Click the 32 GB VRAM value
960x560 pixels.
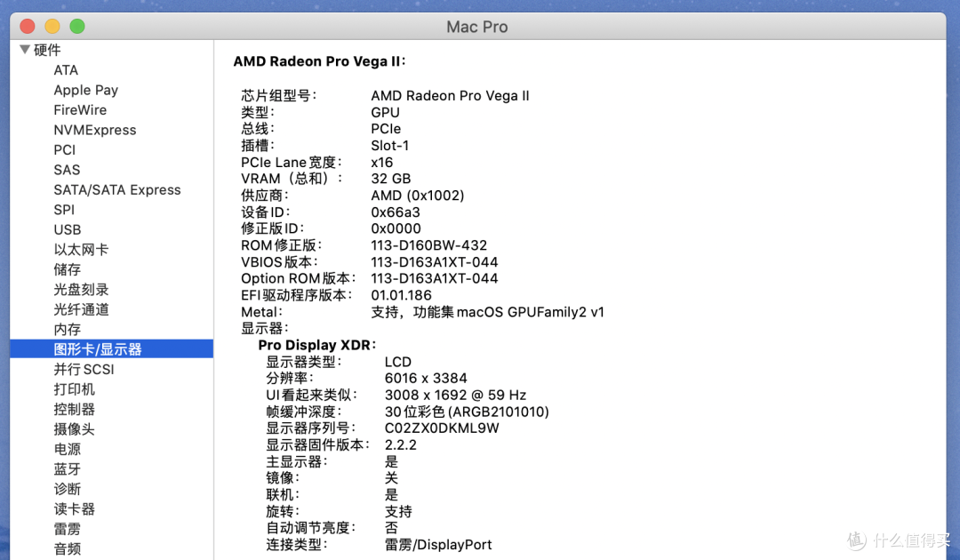[390, 179]
